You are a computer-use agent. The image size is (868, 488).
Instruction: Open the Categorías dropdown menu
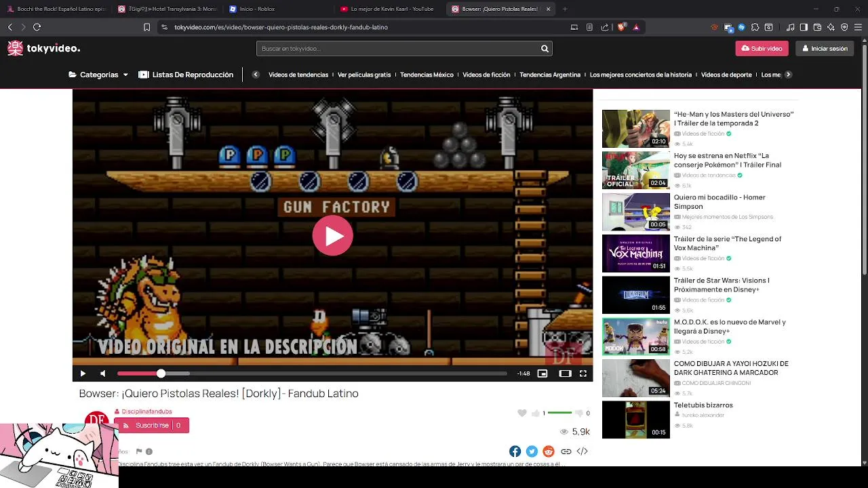(98, 75)
